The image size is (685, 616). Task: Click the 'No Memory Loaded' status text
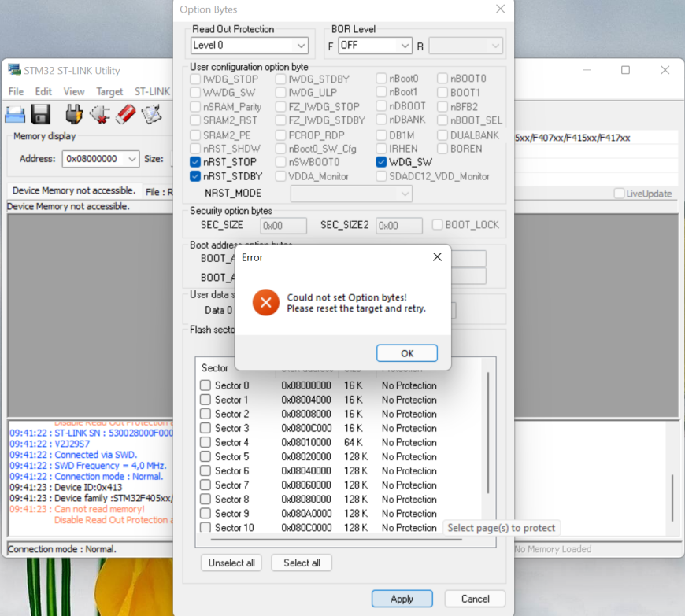(x=553, y=549)
